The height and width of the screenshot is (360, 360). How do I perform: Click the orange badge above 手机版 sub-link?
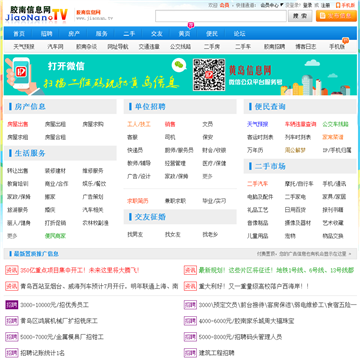[x=346, y=41]
